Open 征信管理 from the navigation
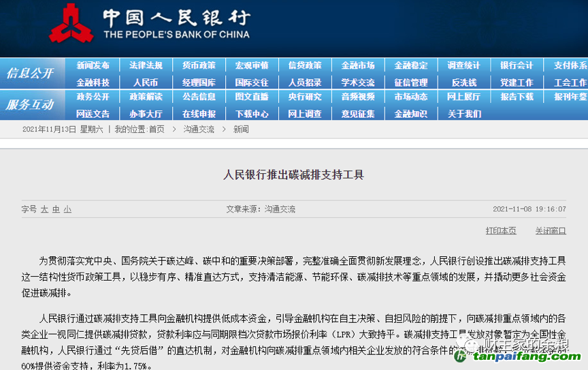Image resolution: width=588 pixels, height=370 pixels. [411, 82]
